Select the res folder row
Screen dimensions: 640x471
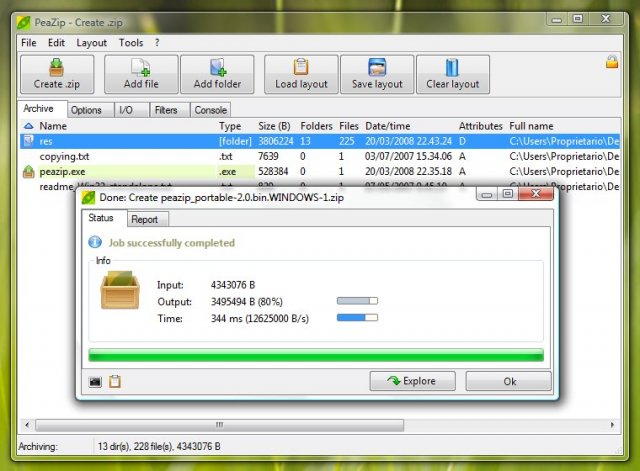coord(320,141)
